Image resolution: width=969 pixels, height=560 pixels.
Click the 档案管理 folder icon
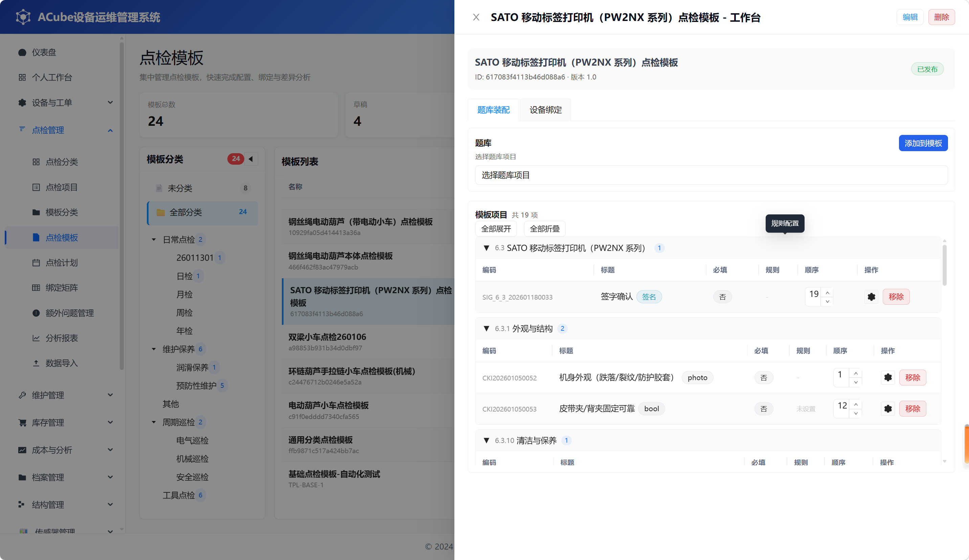click(22, 477)
